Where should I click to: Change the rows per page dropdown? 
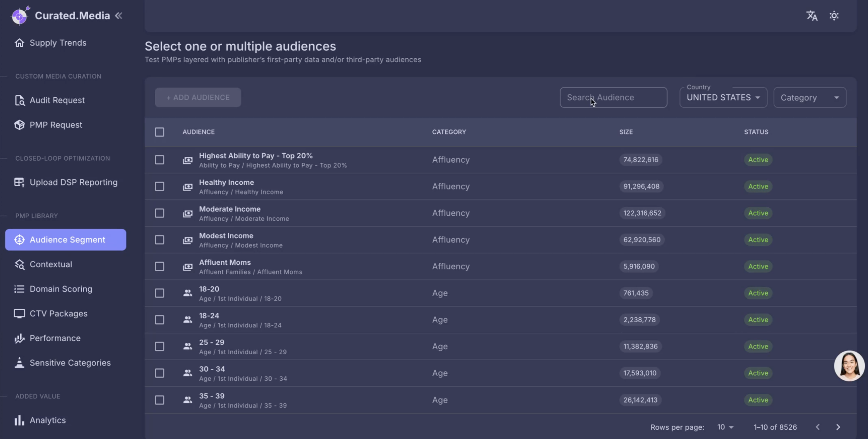(x=725, y=427)
